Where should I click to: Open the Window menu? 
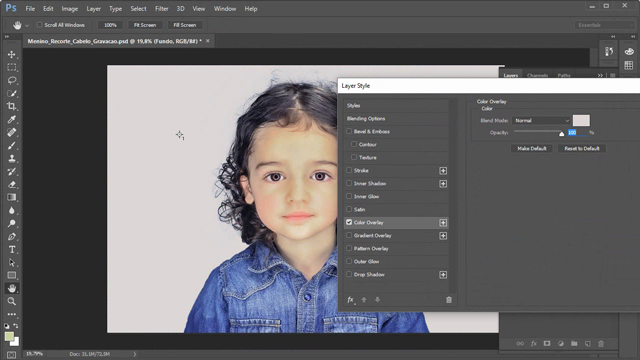click(x=225, y=9)
